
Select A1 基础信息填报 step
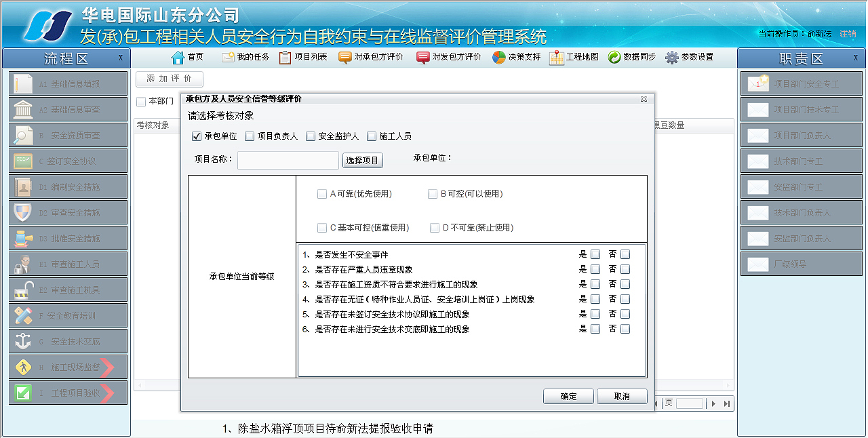pos(68,83)
